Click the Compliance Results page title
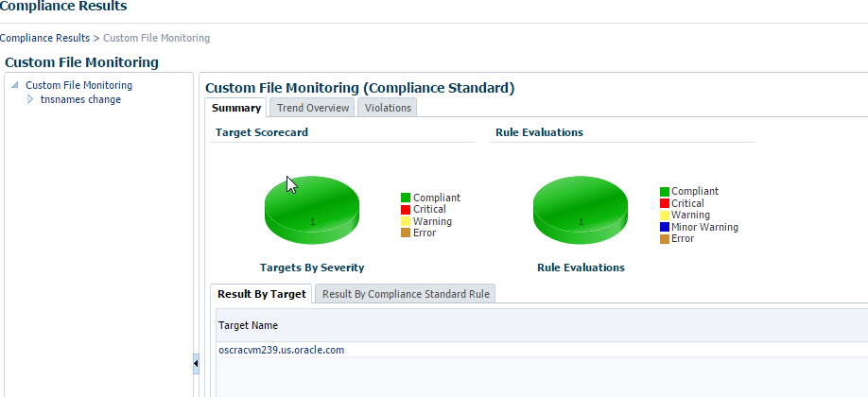Screen dimensions: 868x397 point(63,7)
